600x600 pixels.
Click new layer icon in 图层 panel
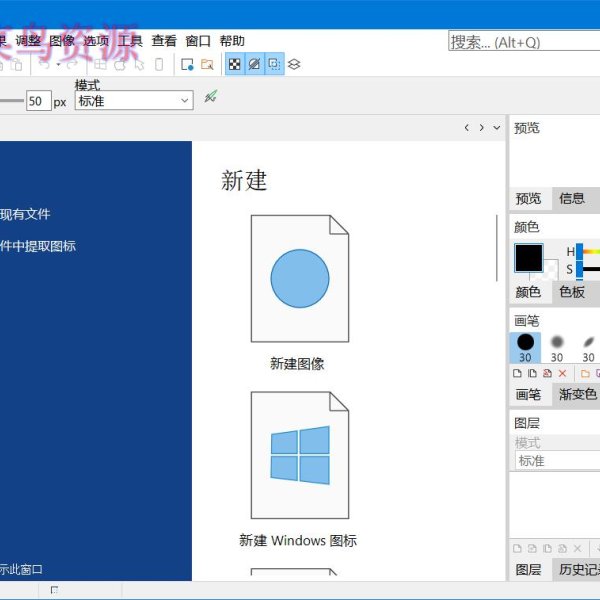517,549
